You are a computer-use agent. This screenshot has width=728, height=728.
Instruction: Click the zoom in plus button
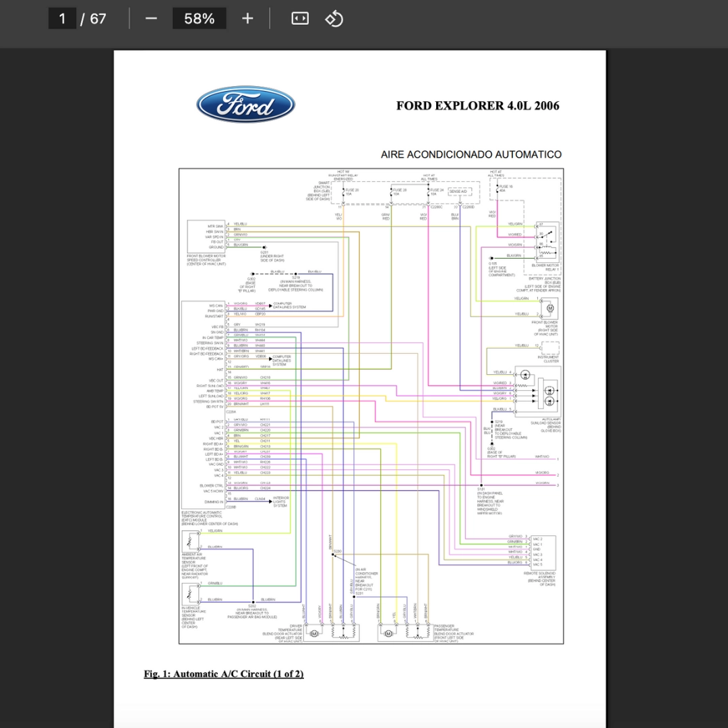(x=247, y=19)
